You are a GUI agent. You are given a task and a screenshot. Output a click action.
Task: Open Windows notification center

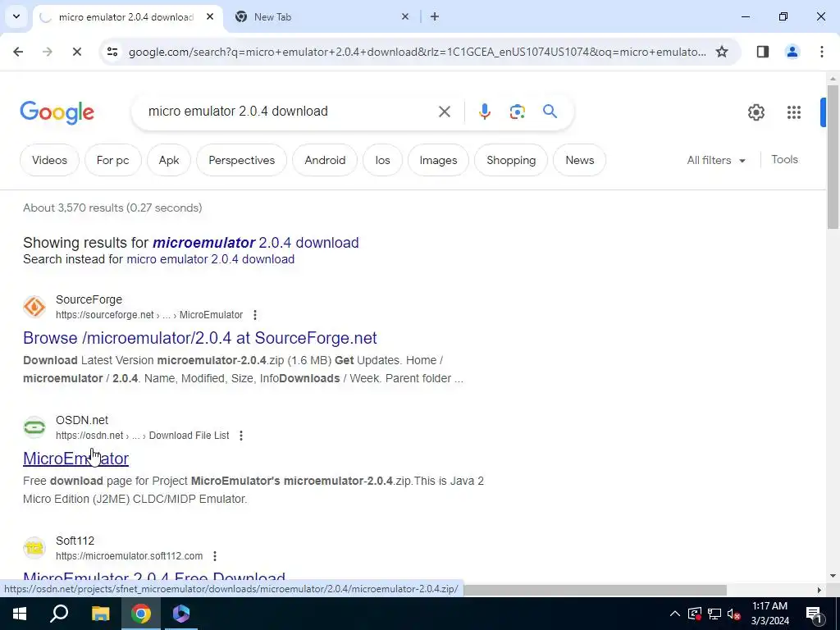pos(813,614)
